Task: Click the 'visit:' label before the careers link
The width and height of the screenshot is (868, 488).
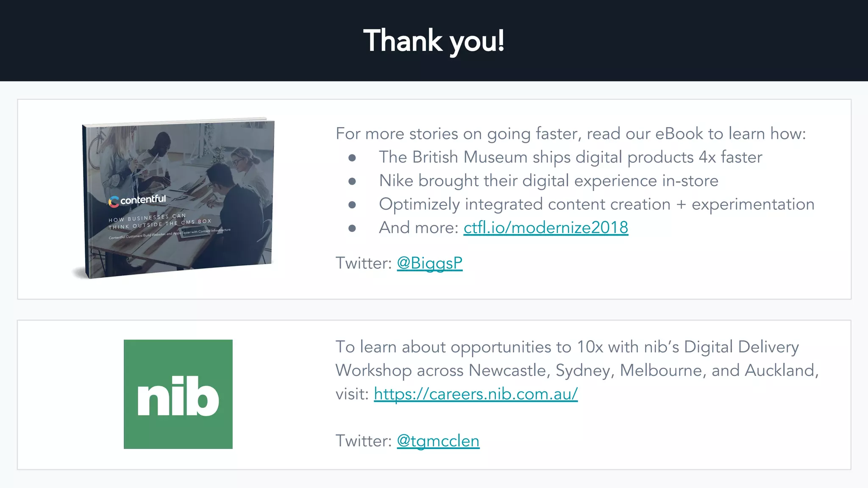Action: 352,394
